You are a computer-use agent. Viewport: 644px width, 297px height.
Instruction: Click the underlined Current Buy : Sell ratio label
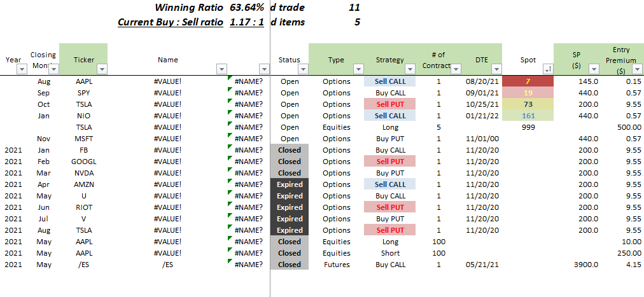(170, 22)
